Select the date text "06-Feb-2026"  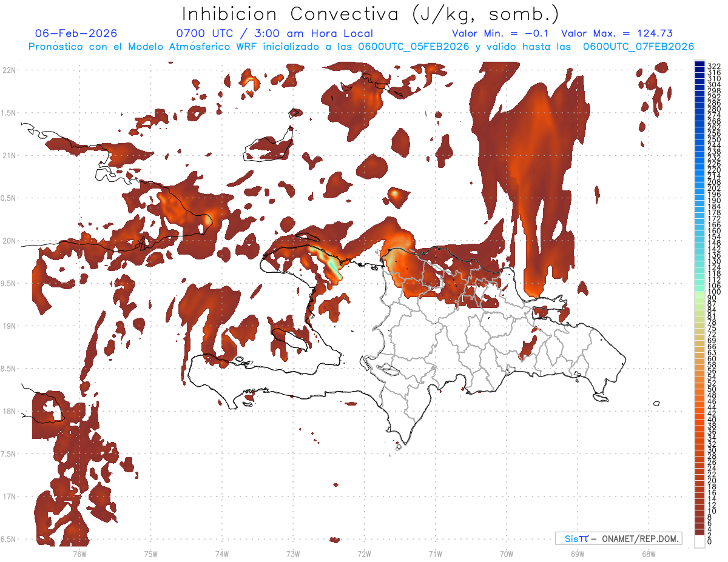(76, 34)
